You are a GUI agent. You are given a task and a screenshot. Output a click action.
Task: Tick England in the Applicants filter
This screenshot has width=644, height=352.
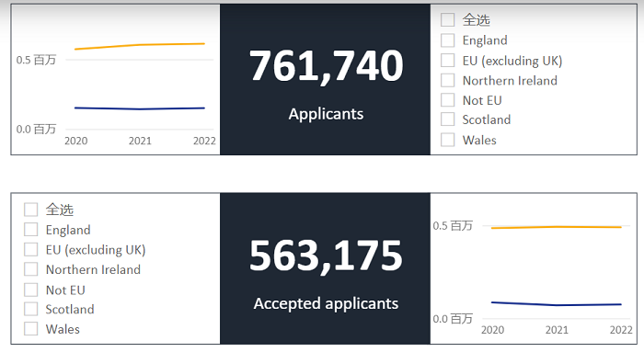click(x=448, y=40)
